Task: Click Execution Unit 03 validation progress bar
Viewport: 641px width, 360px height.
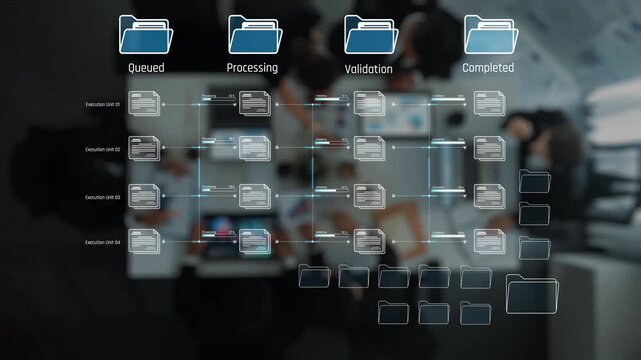Action: point(332,190)
